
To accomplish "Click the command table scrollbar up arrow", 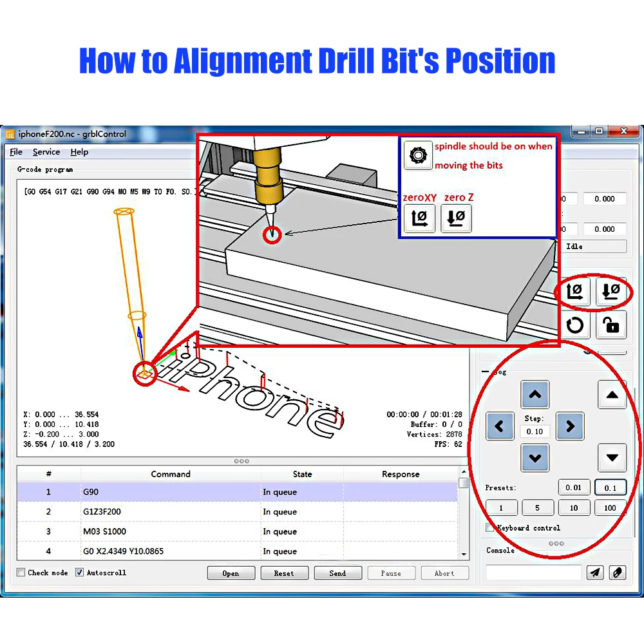I will pyautogui.click(x=464, y=472).
